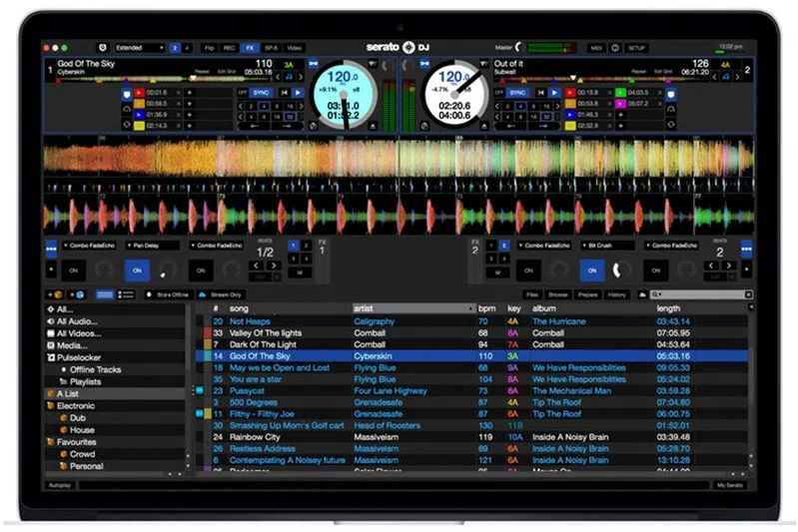798x532 pixels.
Task: Open the Prepare panel tab
Action: tap(587, 294)
